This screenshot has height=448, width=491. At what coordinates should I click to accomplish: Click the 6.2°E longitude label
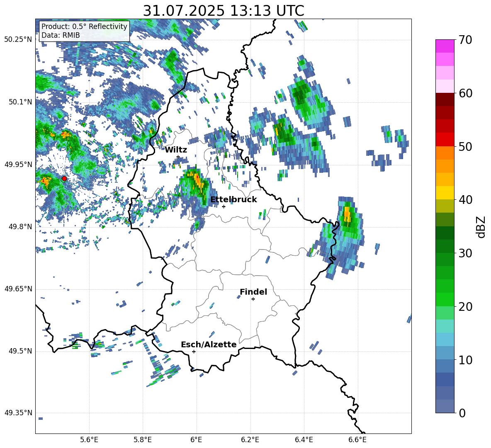250,440
